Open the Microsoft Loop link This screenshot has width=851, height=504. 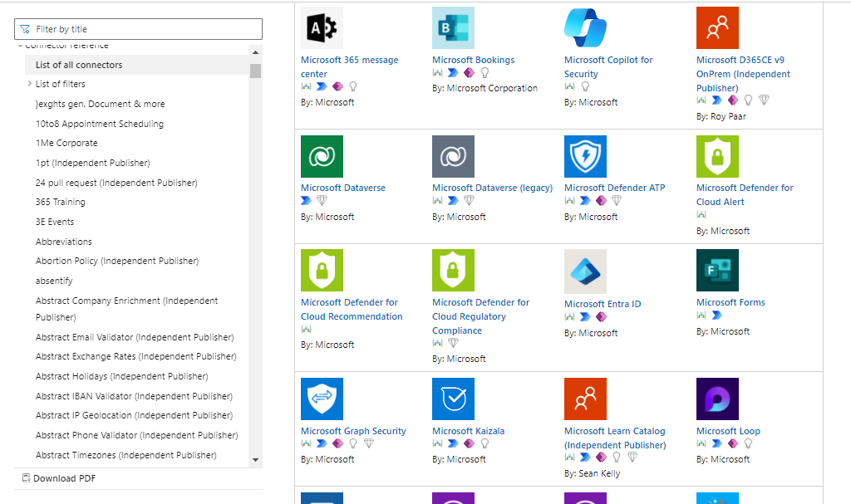[728, 431]
